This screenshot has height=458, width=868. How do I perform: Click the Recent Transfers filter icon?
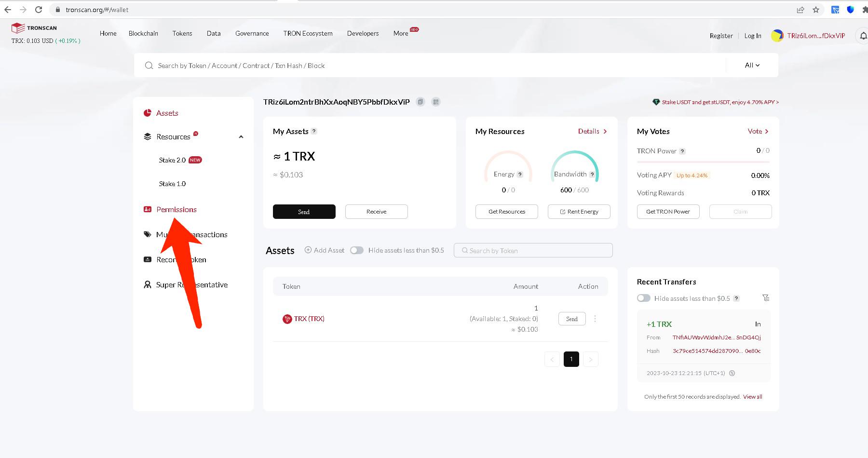tap(766, 298)
